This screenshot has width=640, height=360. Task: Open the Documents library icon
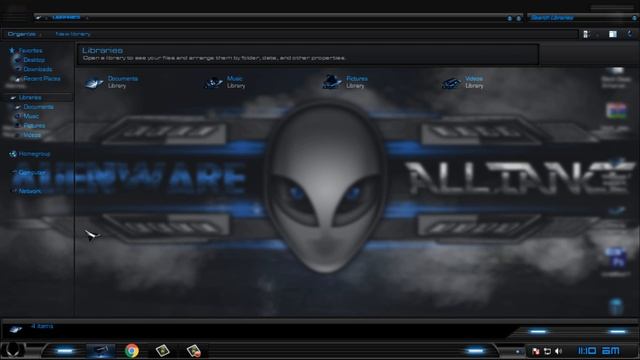(94, 82)
